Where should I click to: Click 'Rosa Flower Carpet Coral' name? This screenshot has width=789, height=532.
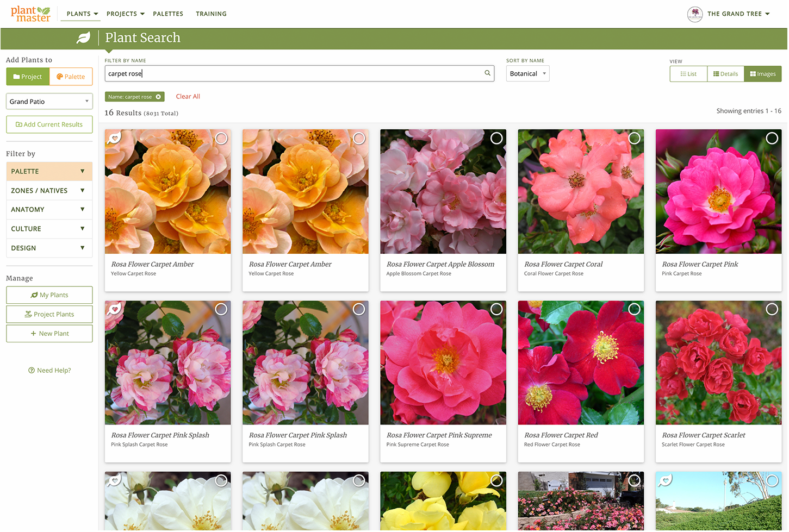pyautogui.click(x=563, y=265)
